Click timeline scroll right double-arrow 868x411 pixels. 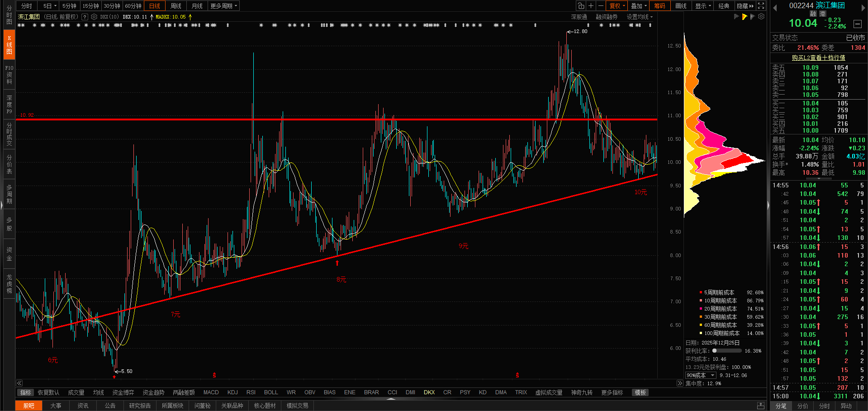680,383
